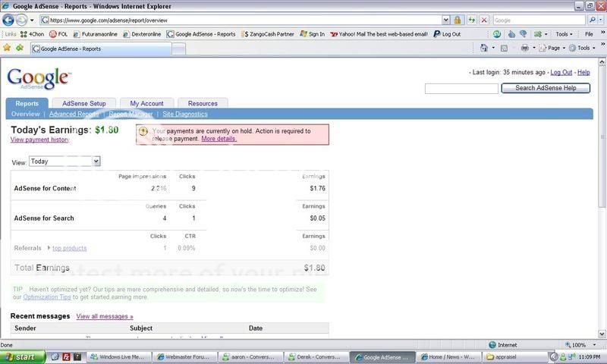This screenshot has width=607, height=364.
Task: Open the FOL favorite in Links bar
Action: (x=58, y=34)
